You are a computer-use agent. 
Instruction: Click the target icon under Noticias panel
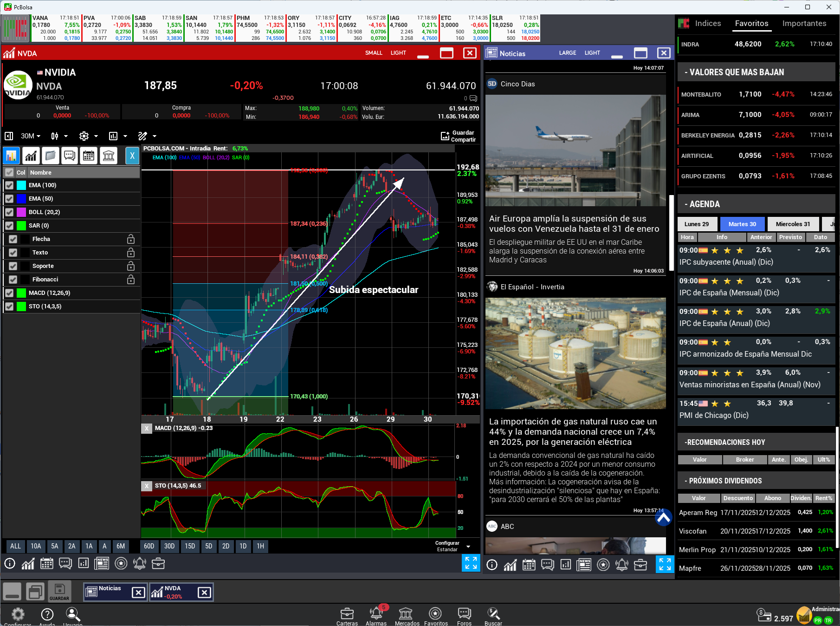point(603,565)
